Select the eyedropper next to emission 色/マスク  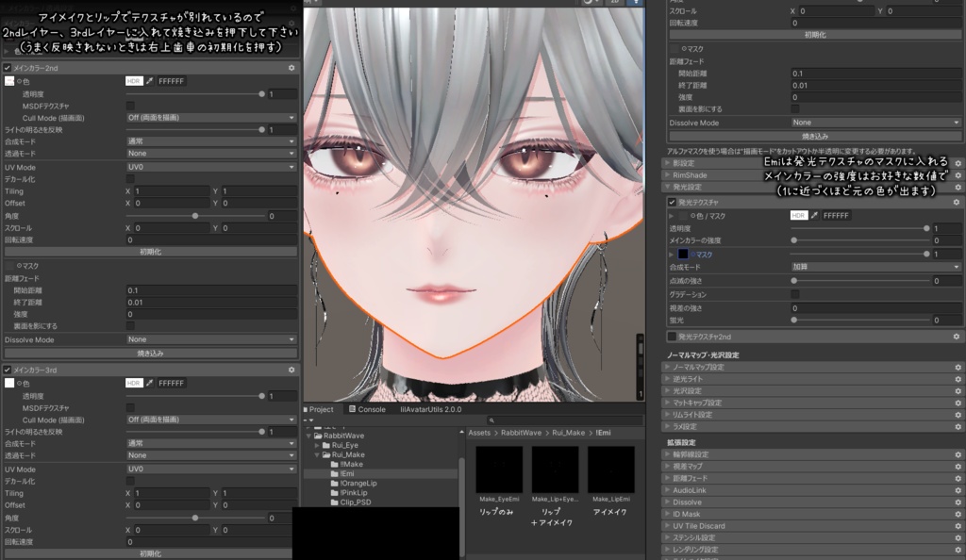[x=814, y=215]
